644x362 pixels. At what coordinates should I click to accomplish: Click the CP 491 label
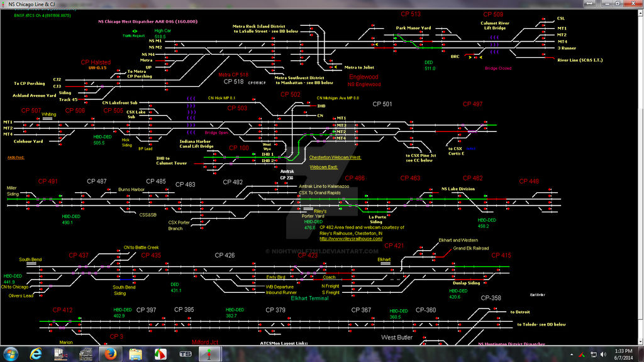(x=48, y=181)
